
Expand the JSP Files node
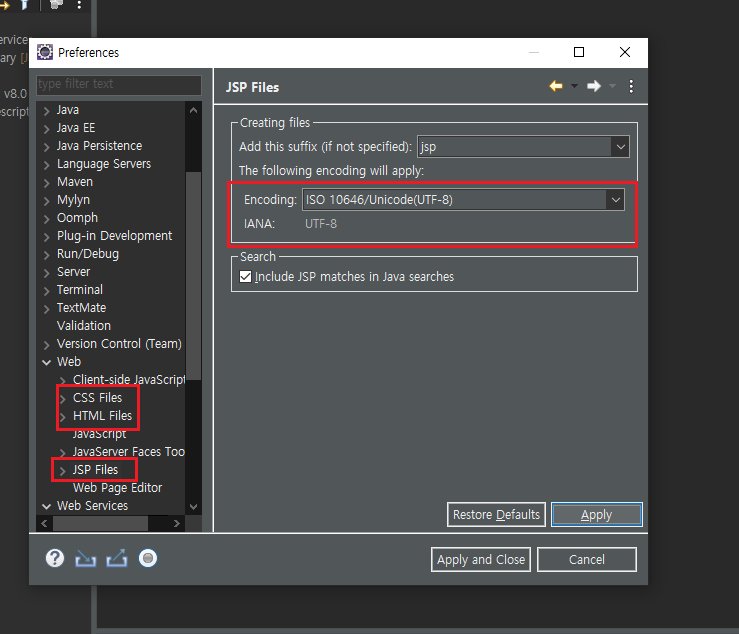click(62, 470)
